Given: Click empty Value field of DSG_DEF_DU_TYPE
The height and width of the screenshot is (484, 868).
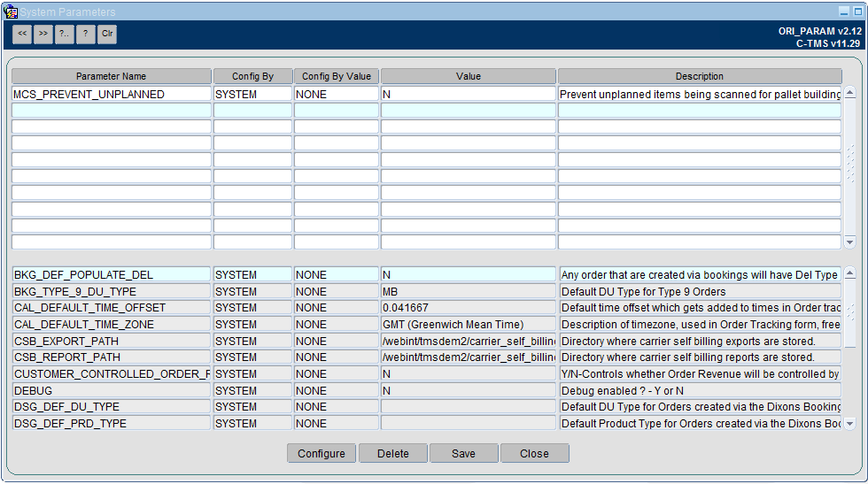Looking at the screenshot, I should pyautogui.click(x=469, y=406).
